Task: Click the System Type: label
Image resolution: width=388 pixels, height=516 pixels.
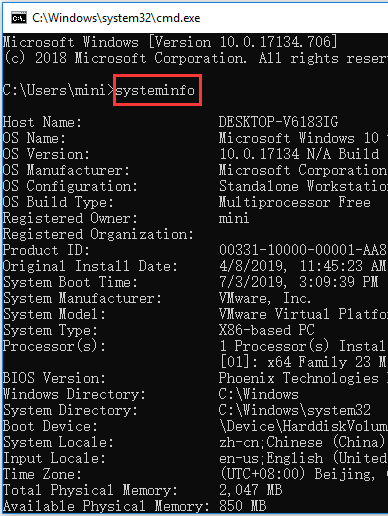Action: (x=50, y=330)
